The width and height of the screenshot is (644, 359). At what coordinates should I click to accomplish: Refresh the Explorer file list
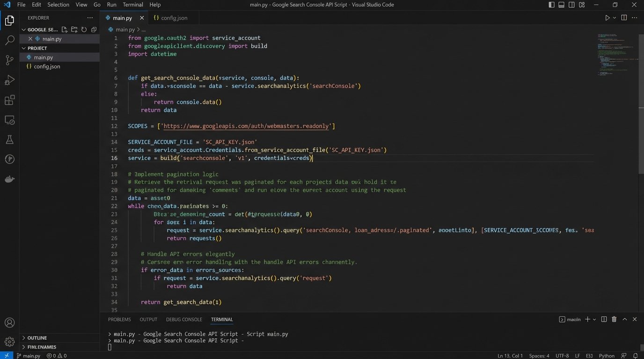tap(84, 29)
